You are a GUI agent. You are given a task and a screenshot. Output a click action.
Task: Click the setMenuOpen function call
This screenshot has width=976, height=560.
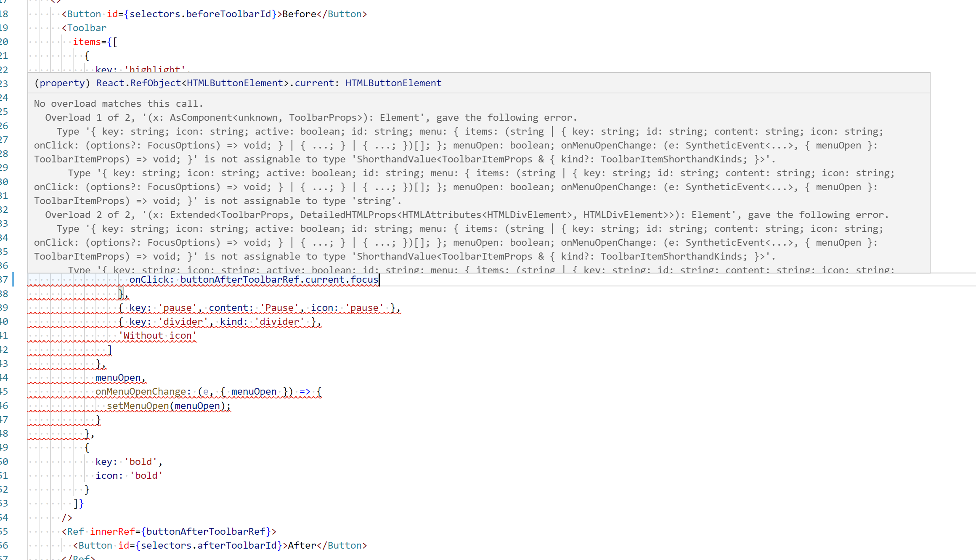tap(138, 406)
